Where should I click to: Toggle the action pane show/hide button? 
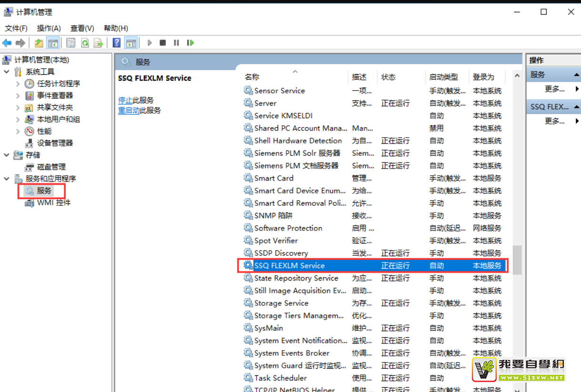click(x=131, y=43)
